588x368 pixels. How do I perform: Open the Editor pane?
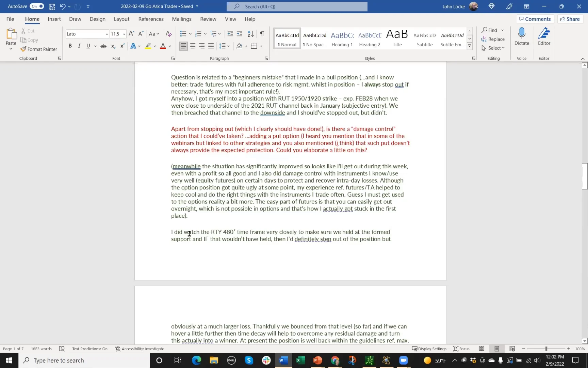click(x=544, y=37)
